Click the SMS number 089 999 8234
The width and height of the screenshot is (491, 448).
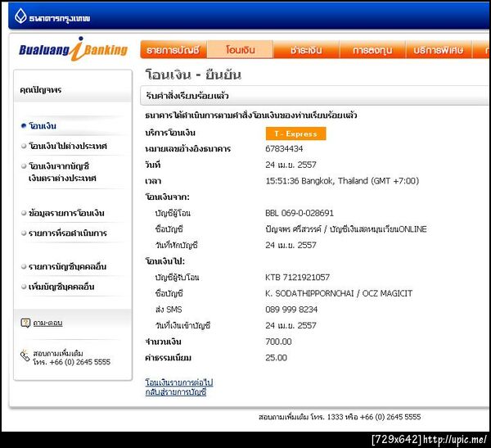pyautogui.click(x=291, y=310)
